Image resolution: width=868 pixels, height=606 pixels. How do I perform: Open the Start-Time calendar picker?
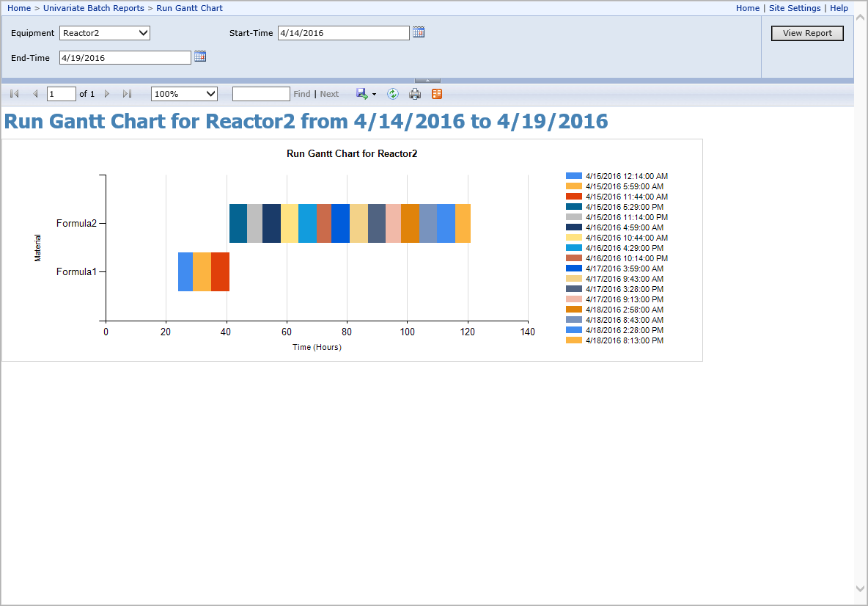point(419,32)
